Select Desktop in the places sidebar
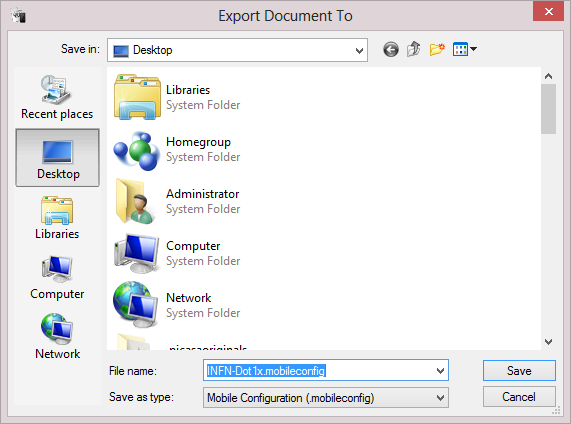 [x=58, y=157]
